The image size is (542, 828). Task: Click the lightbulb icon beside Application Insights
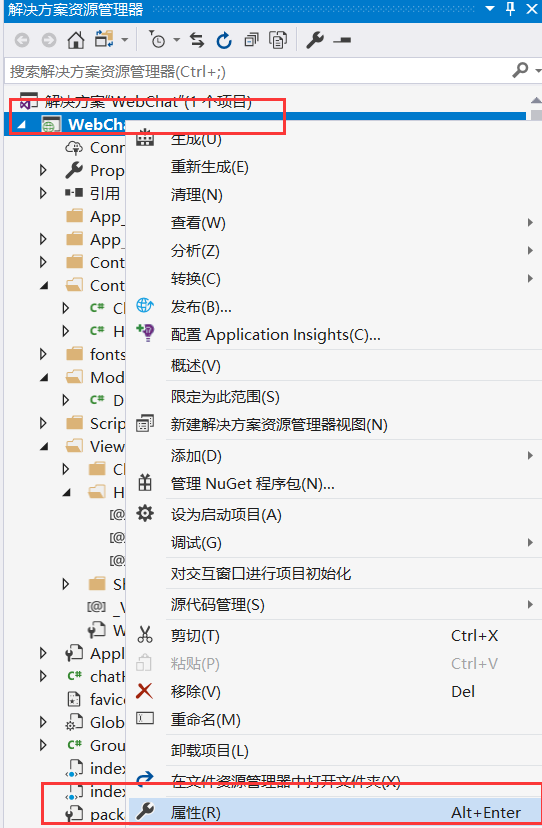[145, 333]
